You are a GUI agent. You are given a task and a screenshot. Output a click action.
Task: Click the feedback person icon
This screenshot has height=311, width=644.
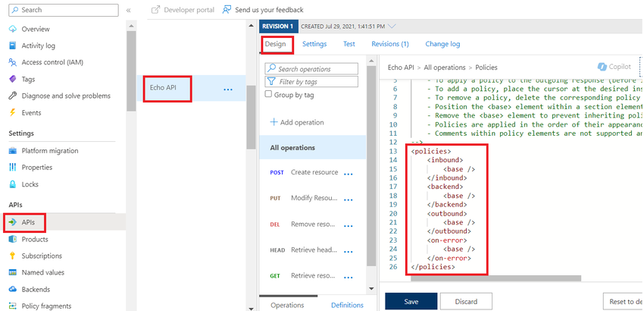[x=227, y=9]
